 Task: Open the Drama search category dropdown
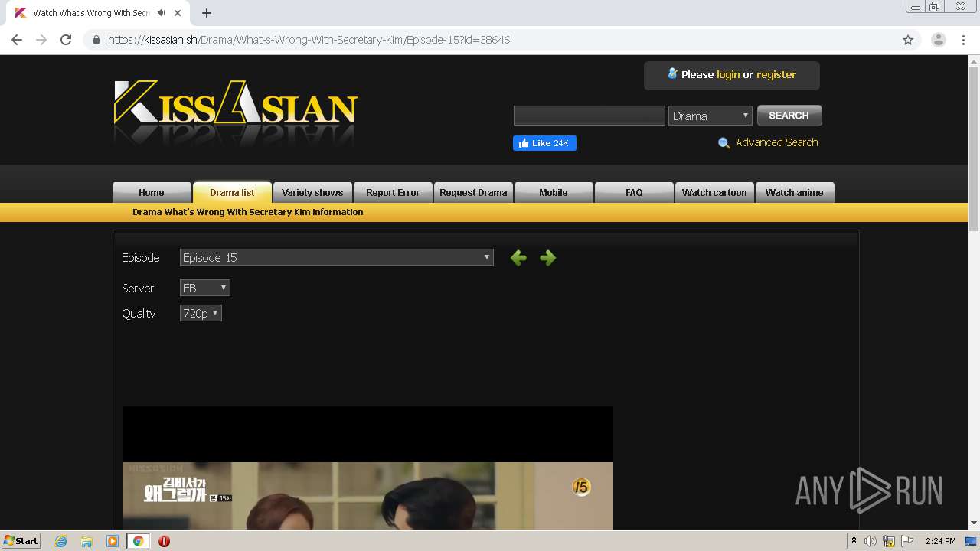click(710, 116)
